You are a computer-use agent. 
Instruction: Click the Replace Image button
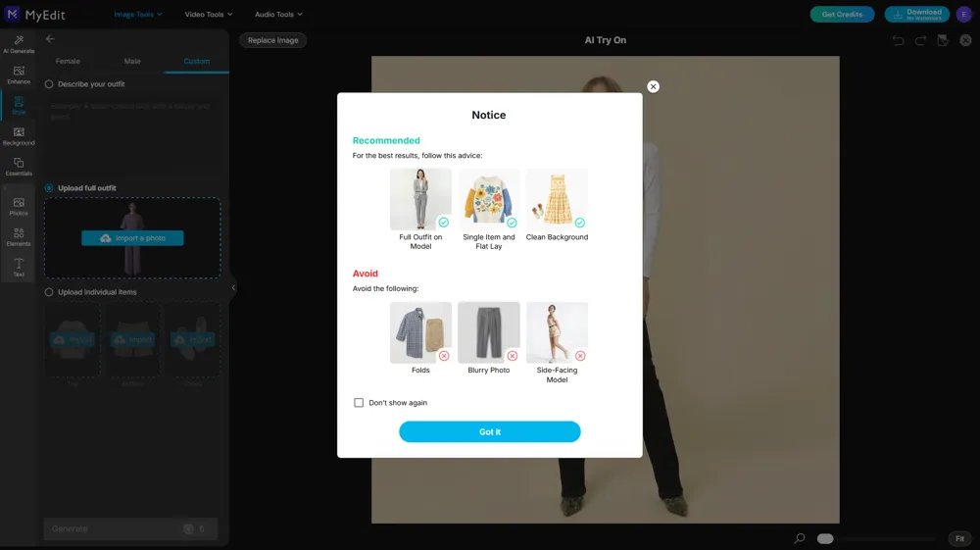[273, 40]
